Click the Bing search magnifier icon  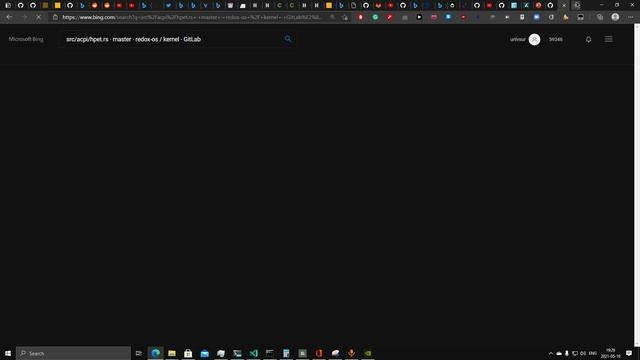(x=288, y=39)
